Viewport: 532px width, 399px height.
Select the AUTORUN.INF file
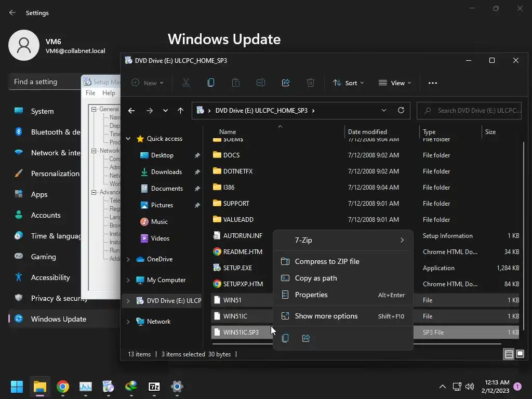pyautogui.click(x=243, y=236)
